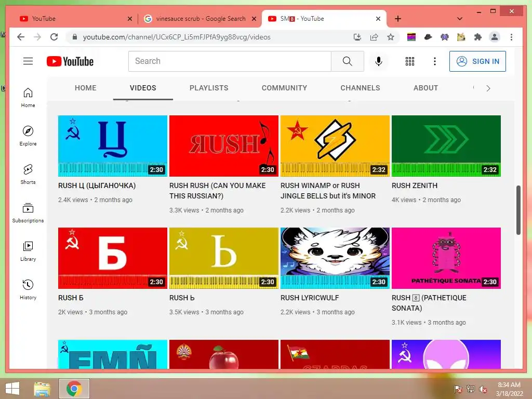532x399 pixels.
Task: Show more channel tabs with right chevron
Action: 488,88
